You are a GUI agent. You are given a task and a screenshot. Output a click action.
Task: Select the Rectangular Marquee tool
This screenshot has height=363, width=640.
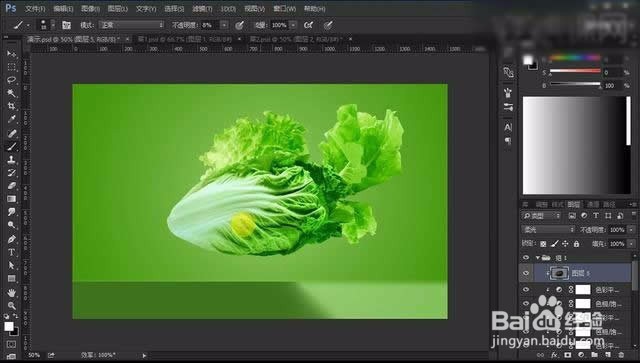11,67
